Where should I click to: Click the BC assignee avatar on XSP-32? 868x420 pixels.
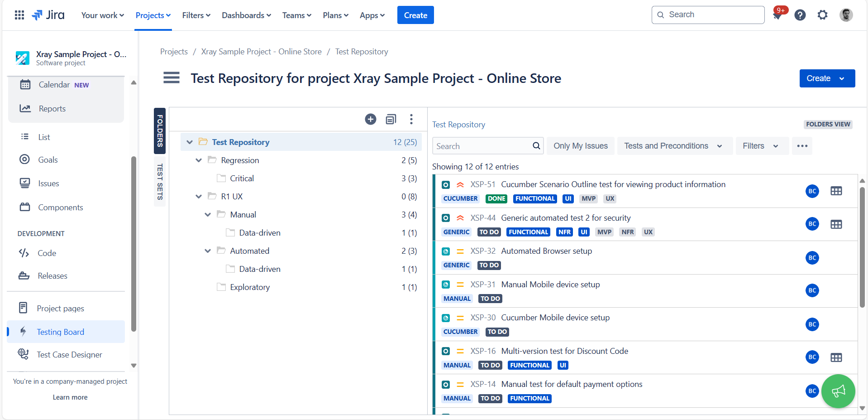[812, 258]
